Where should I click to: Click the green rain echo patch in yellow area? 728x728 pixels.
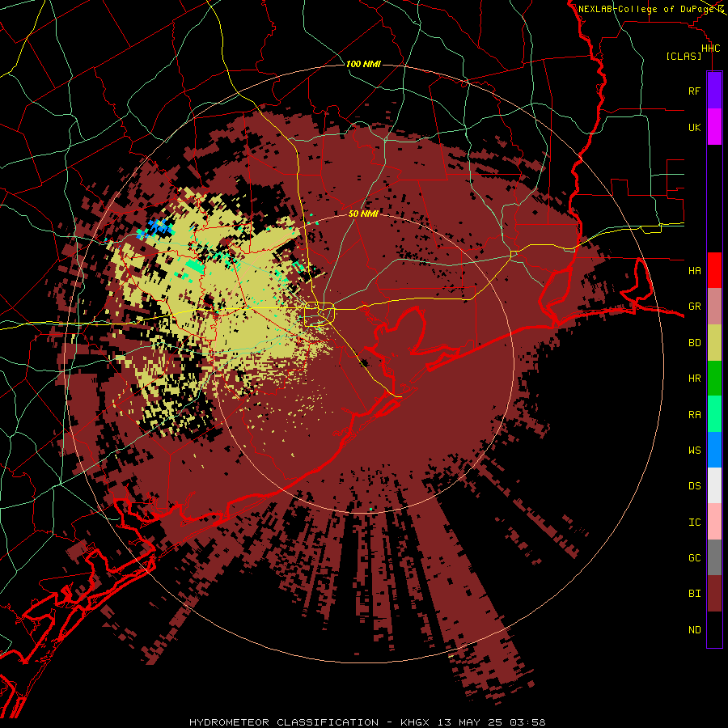click(195, 266)
